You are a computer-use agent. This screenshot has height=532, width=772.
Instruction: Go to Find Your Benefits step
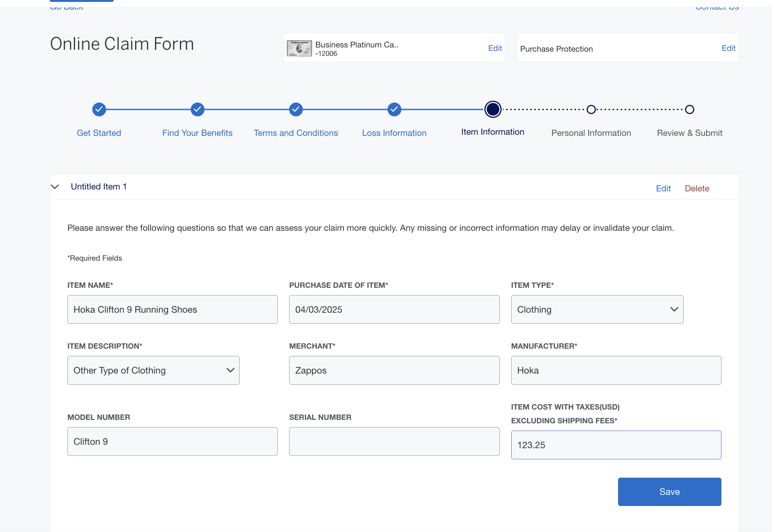tap(197, 133)
